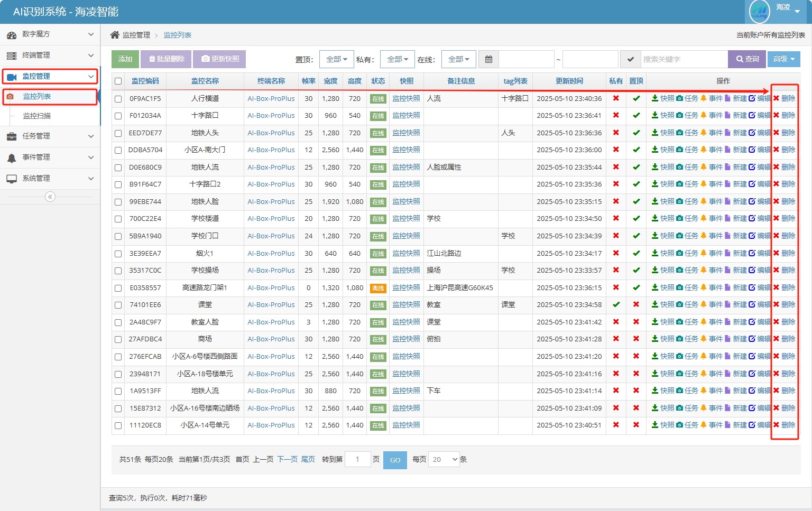Check the row checkbox for 27AFDBC4
812x511 pixels.
click(x=118, y=339)
